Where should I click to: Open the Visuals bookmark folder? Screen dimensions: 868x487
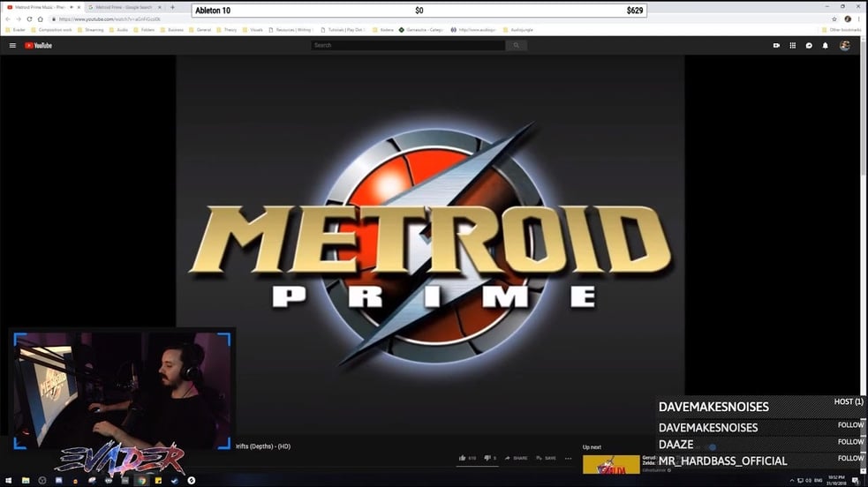(253, 30)
